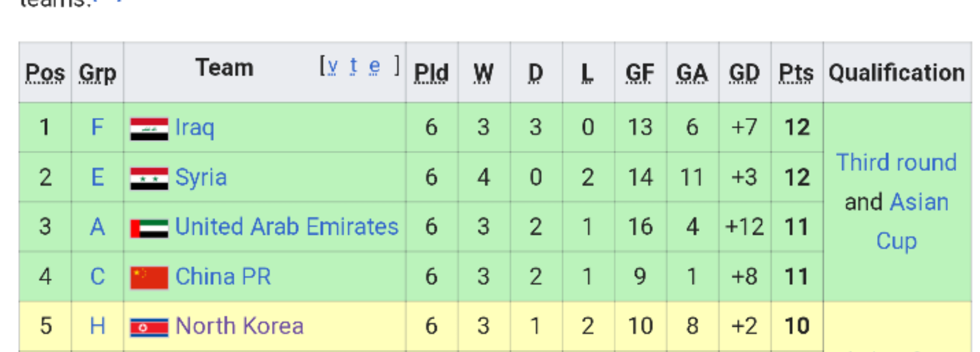Click the 'v' view template link
The width and height of the screenshot is (980, 352).
333,66
